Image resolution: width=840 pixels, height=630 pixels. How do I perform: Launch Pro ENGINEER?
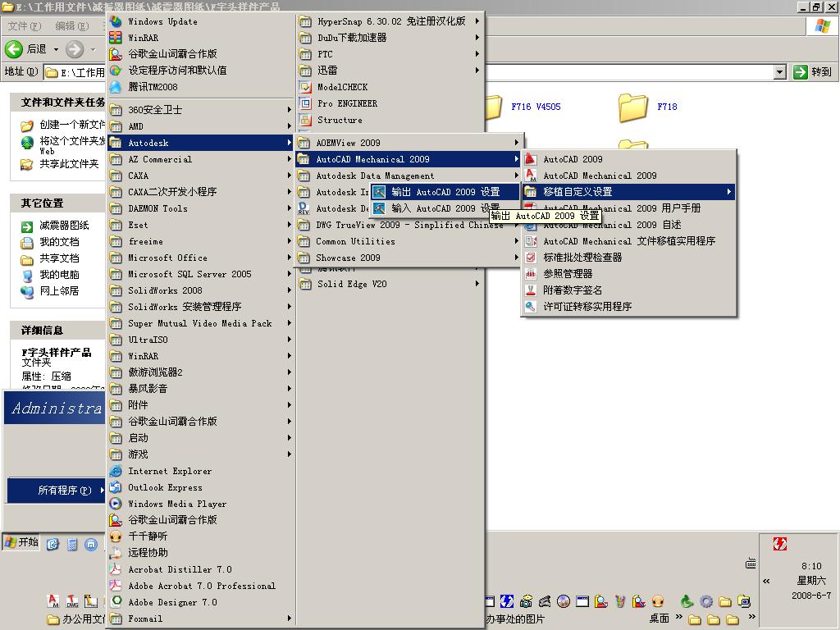pos(390,103)
